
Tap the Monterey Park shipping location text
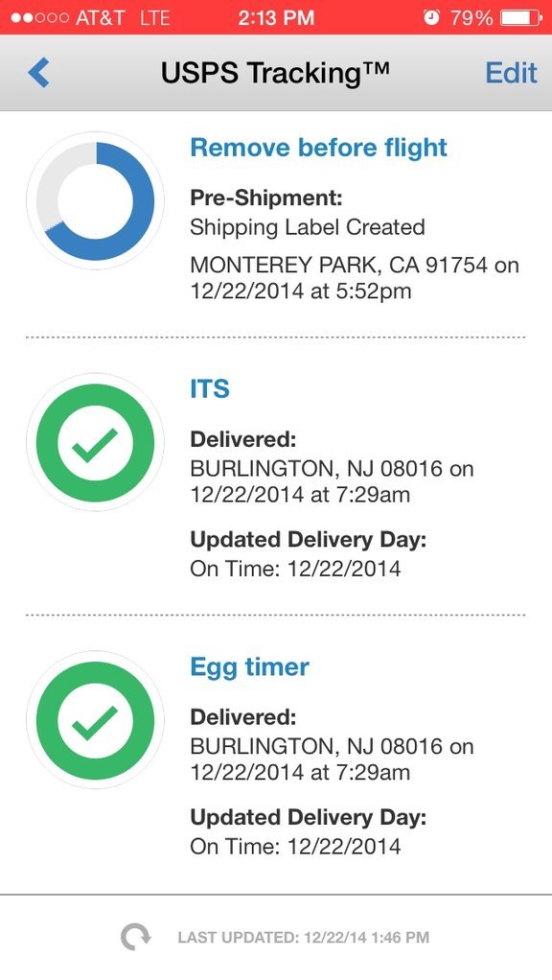[x=354, y=278]
